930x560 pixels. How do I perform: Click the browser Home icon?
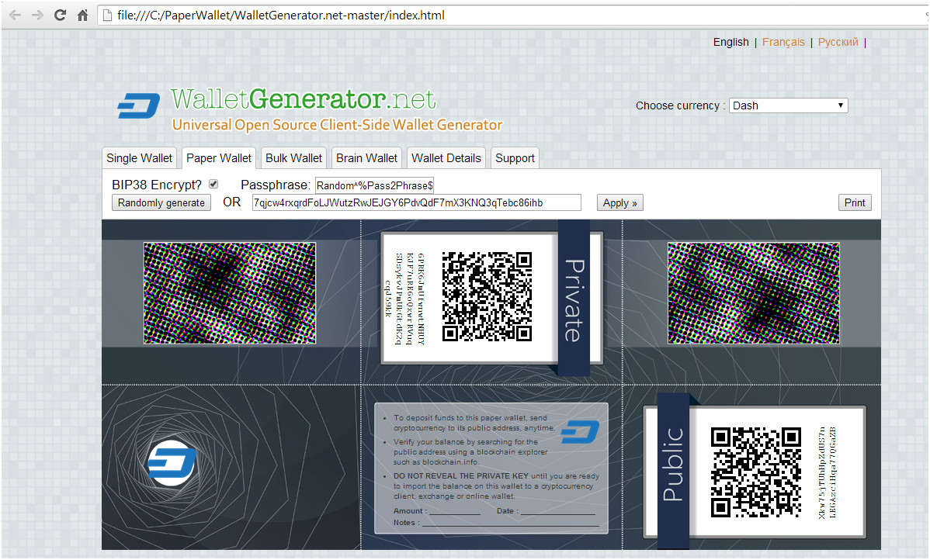82,15
